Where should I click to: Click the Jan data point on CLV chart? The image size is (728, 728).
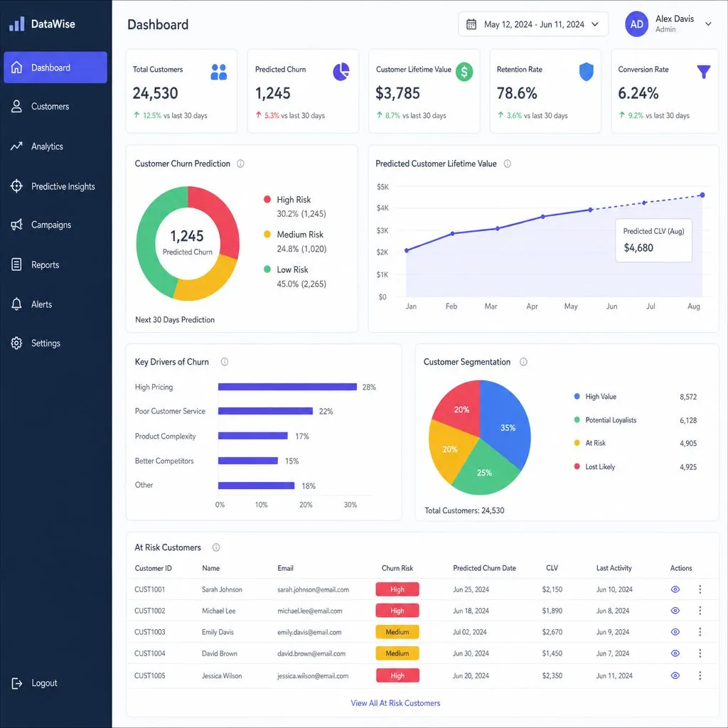[407, 250]
